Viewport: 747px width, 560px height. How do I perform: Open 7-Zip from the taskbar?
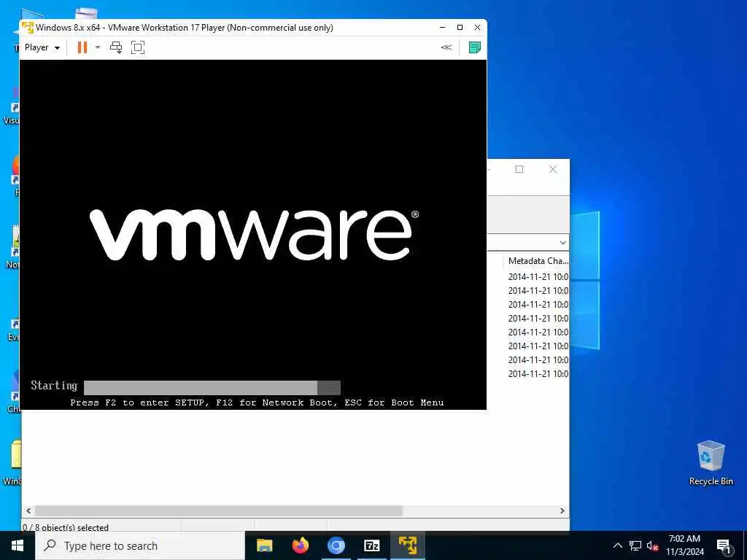tap(371, 545)
